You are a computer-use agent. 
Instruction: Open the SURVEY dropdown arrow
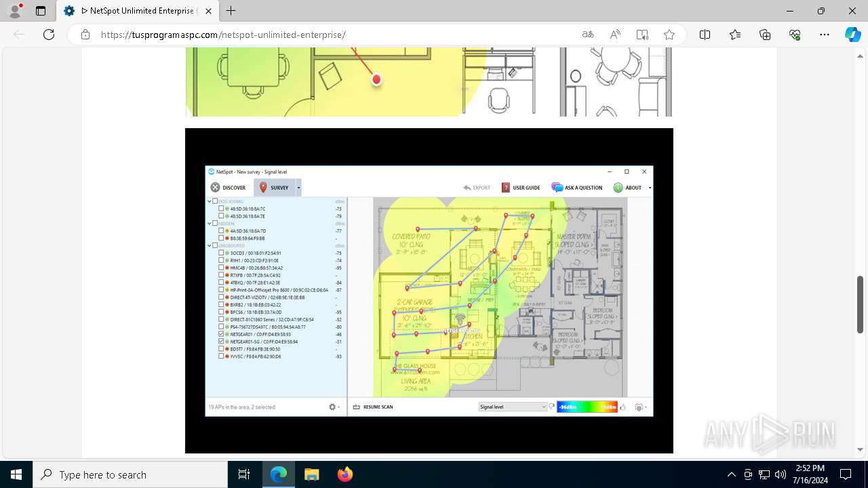(x=298, y=188)
